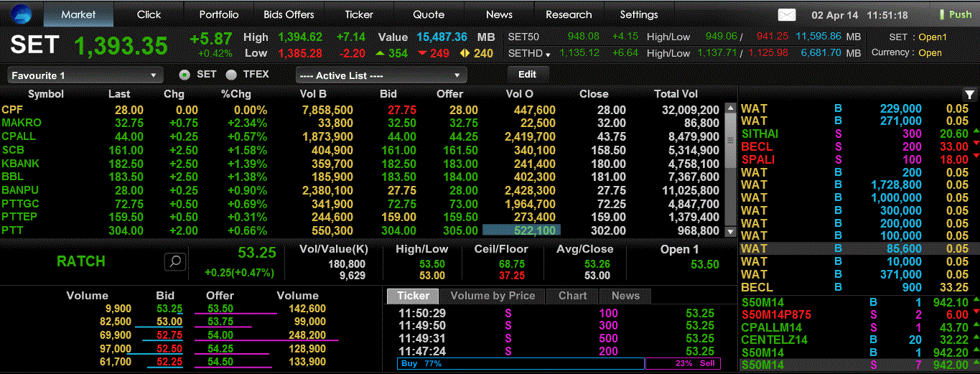This screenshot has height=374, width=980.
Task: Select the KBANK symbol in watchlist
Action: 20,164
